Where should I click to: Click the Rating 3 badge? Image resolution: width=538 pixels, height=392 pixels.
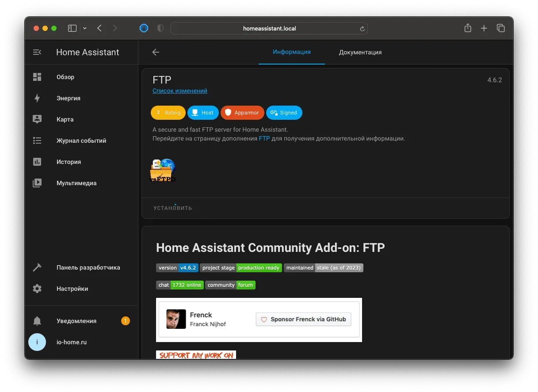[x=168, y=113]
